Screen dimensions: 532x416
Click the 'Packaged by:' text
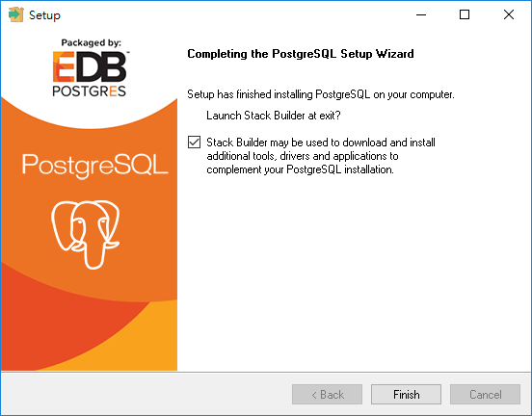coord(91,42)
